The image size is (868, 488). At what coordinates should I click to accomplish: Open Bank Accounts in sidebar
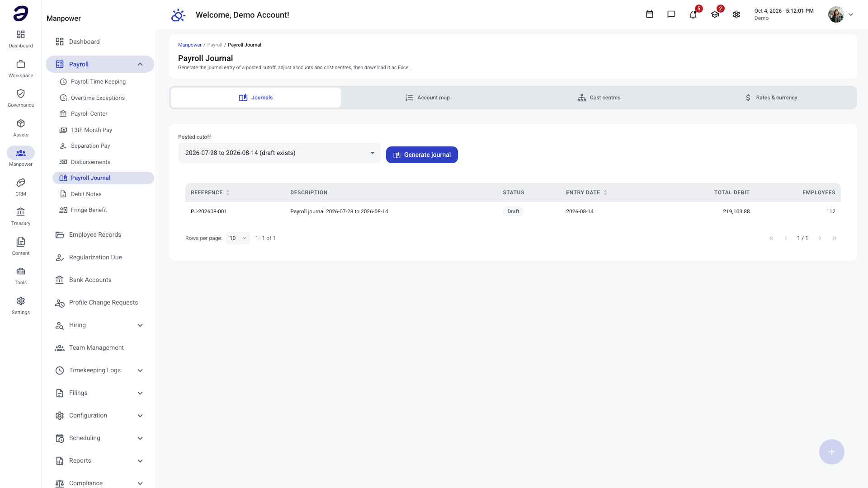100,280
